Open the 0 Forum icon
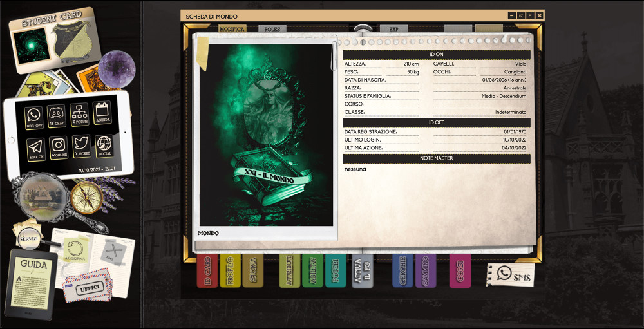This screenshot has width=644, height=329. tap(80, 114)
